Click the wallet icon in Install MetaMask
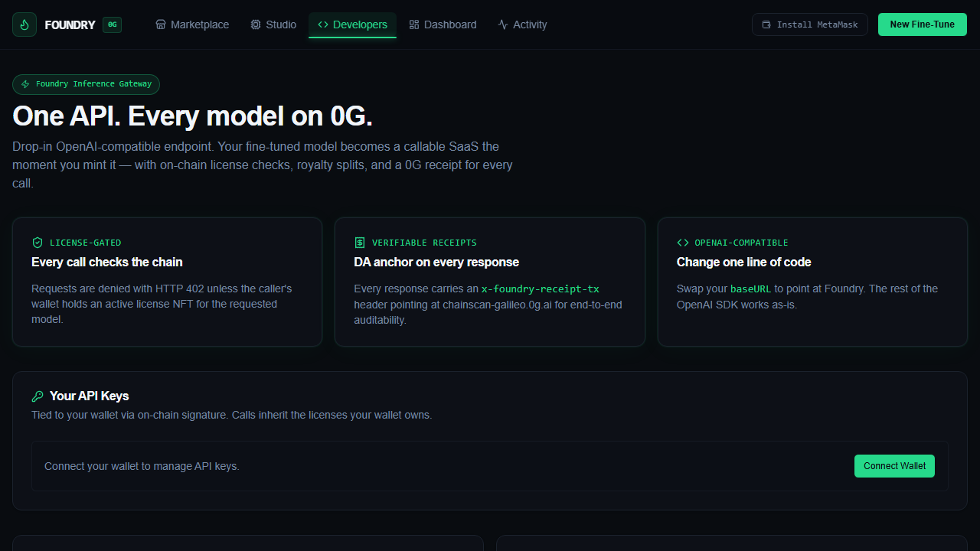 766,24
